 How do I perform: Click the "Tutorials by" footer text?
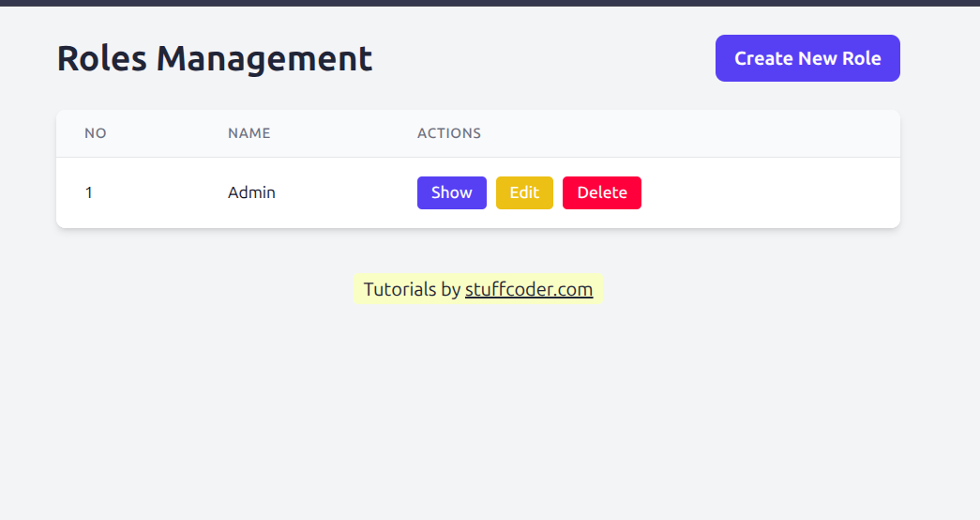(412, 289)
